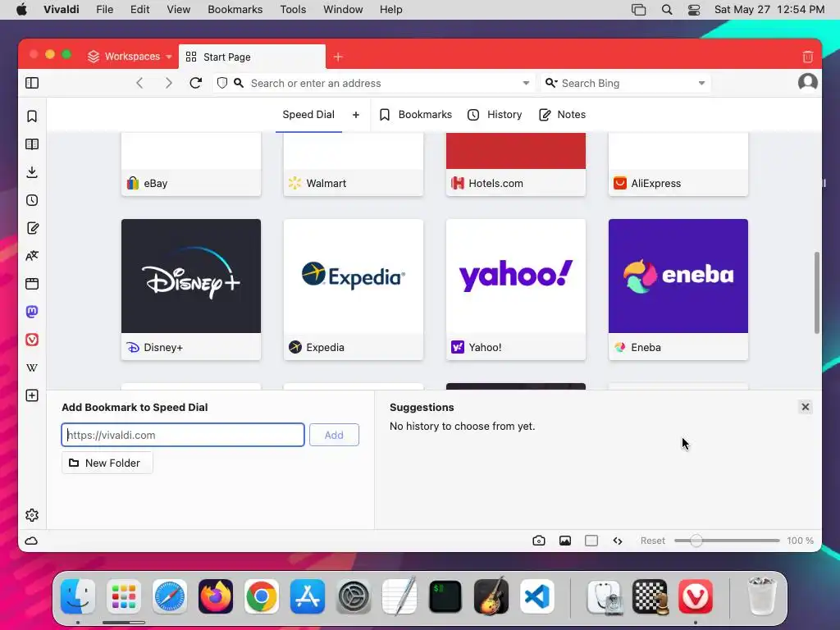
Task: Toggle images display in status bar
Action: pos(565,541)
